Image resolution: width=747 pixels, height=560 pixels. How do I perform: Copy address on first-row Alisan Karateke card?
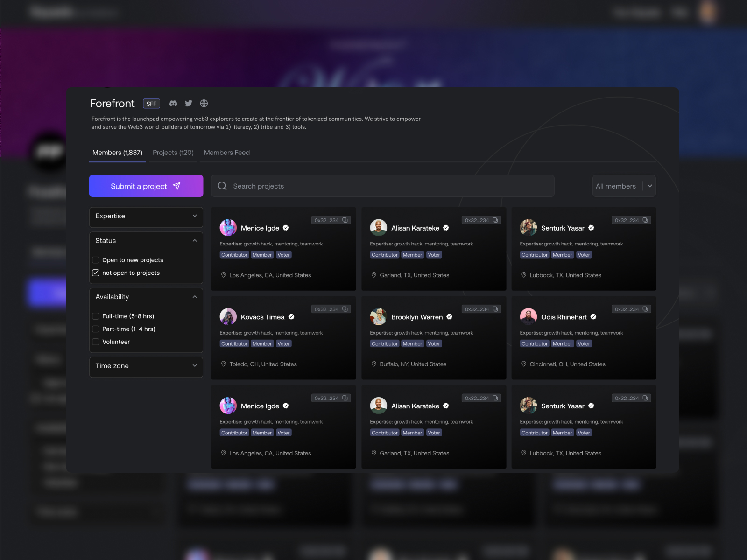tap(495, 220)
